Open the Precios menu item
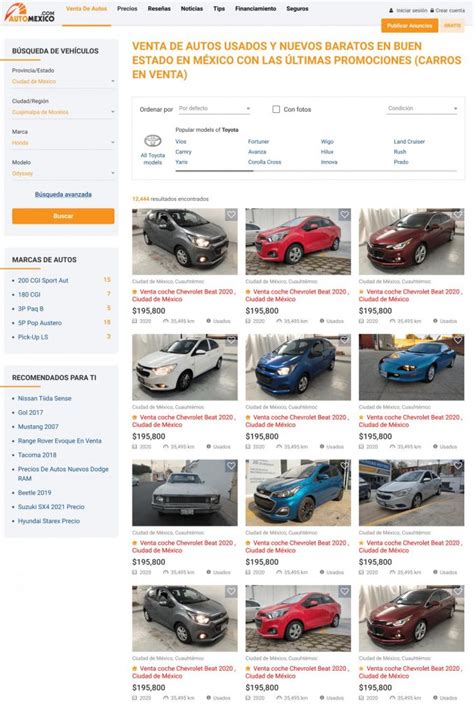This screenshot has width=474, height=714. click(127, 9)
